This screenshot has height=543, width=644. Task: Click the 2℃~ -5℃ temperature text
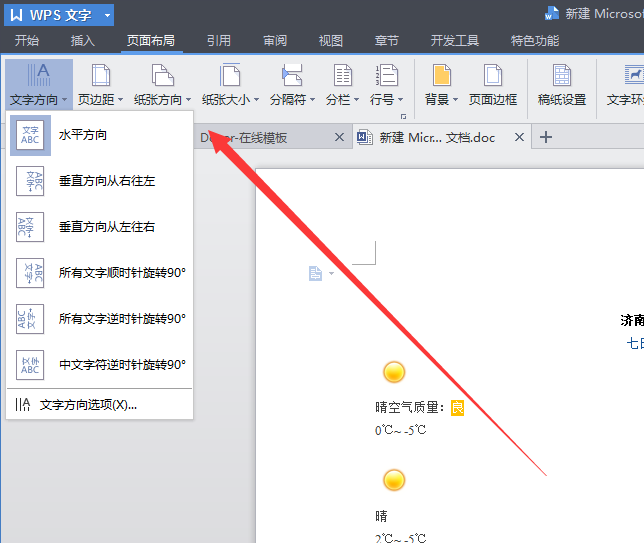click(x=400, y=537)
